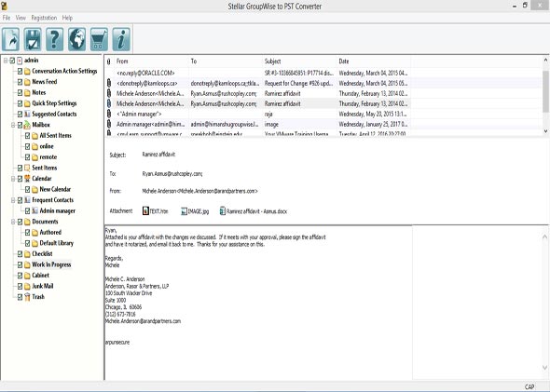This screenshot has width=550, height=392.
Task: Open the Help menu
Action: point(67,18)
